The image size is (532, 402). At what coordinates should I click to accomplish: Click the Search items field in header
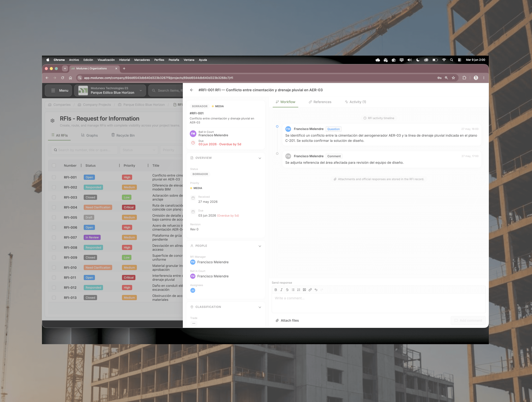[166, 91]
